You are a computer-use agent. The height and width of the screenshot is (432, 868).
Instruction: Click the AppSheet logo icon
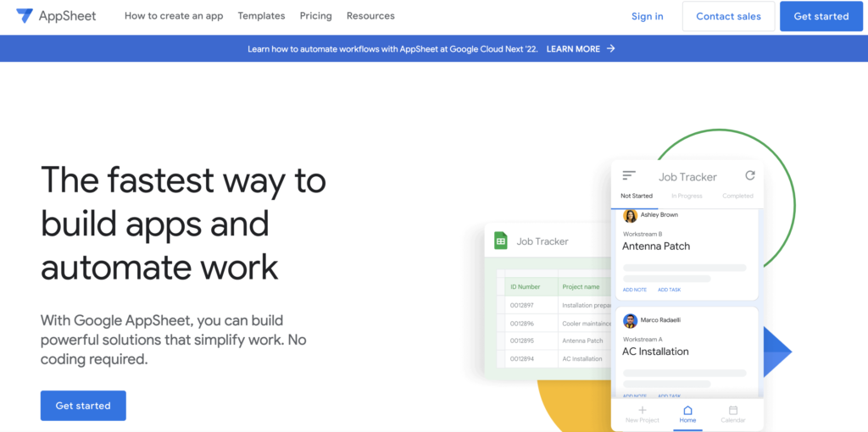tap(25, 16)
